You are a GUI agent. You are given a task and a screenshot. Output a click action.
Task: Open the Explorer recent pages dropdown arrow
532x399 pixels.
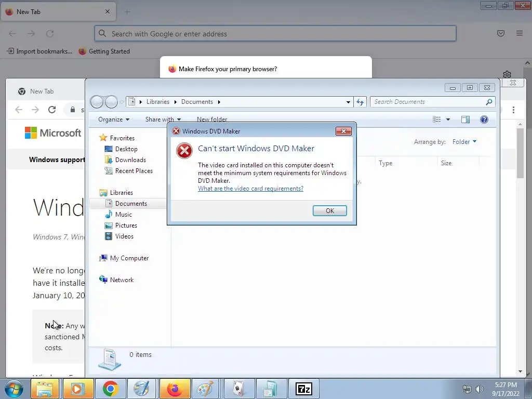click(x=122, y=102)
